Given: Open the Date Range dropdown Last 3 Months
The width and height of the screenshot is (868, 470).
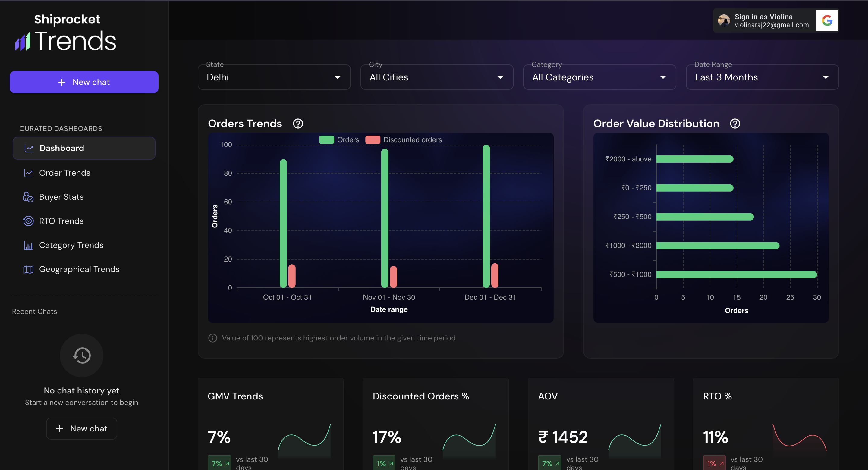Looking at the screenshot, I should pyautogui.click(x=762, y=77).
